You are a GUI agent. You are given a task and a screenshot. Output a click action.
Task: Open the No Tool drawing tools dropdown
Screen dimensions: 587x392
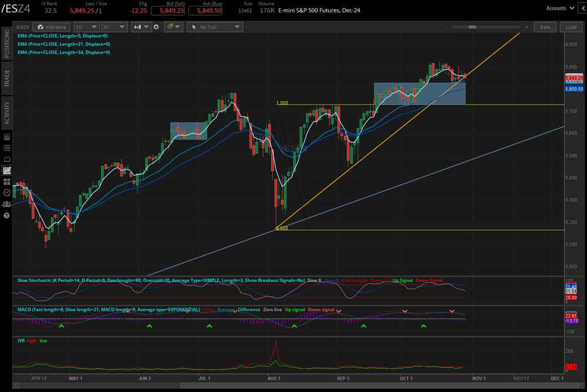click(215, 26)
